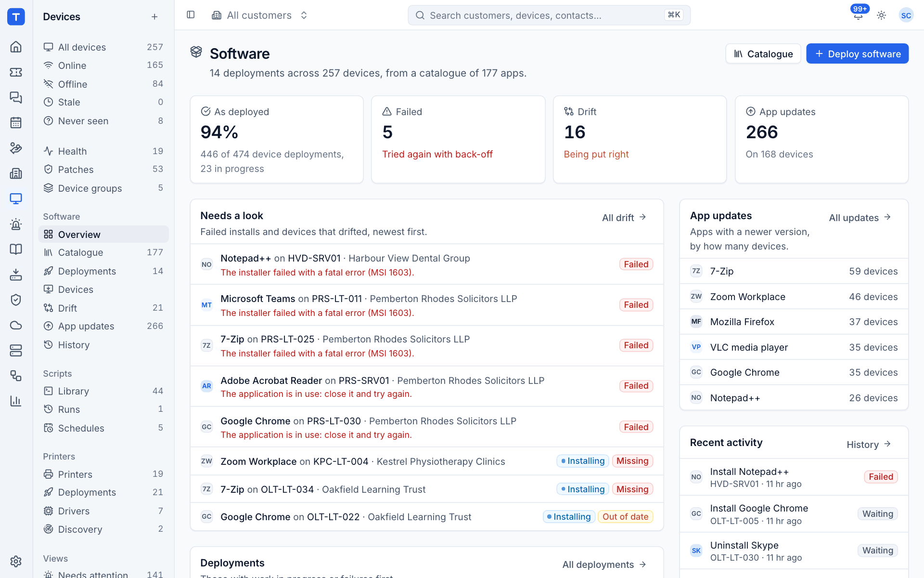Open Device groups in sidebar

pyautogui.click(x=103, y=188)
